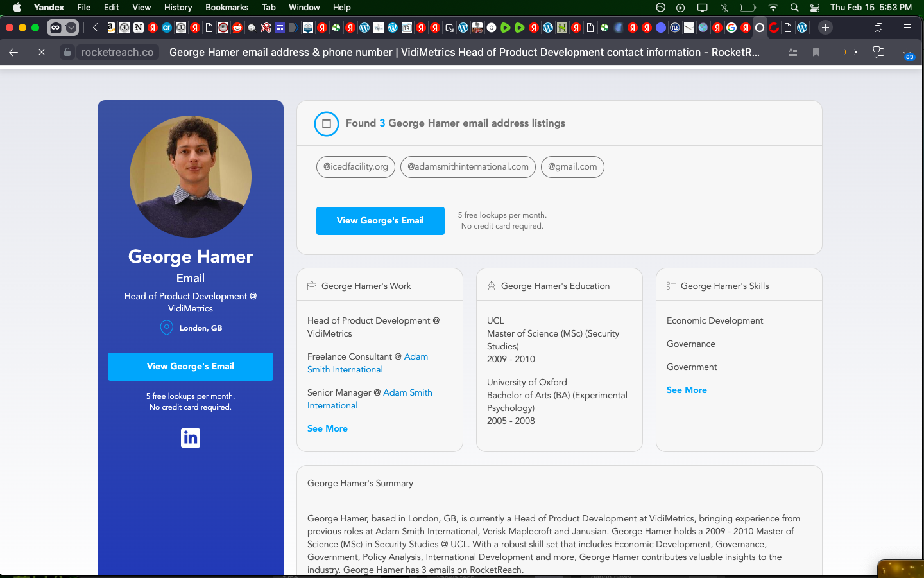Open George Hamer's LinkedIn icon
Viewport: 924px width, 578px height.
[191, 438]
